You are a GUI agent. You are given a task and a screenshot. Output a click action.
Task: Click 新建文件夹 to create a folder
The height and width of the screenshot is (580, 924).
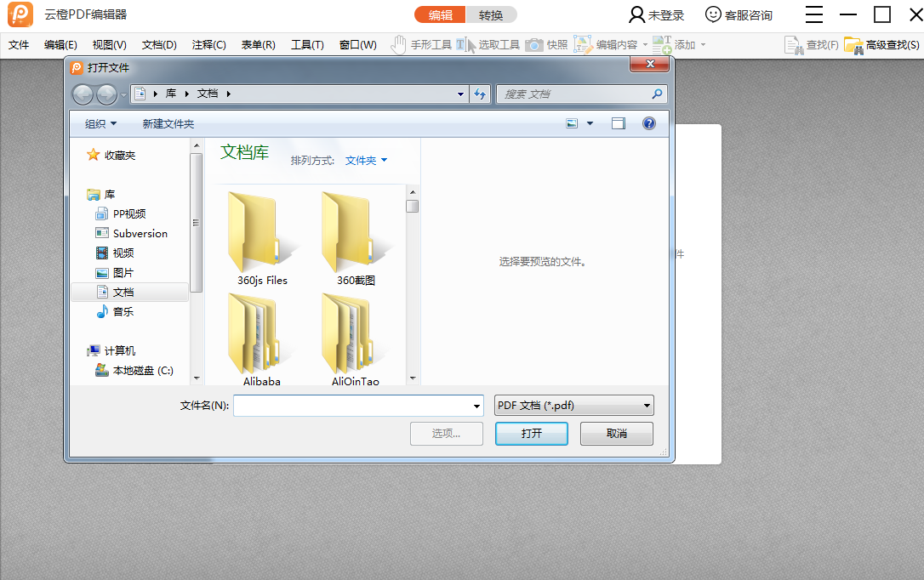click(168, 122)
